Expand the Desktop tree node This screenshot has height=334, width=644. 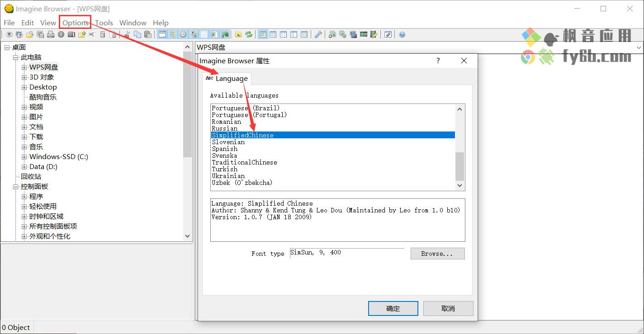click(x=24, y=87)
